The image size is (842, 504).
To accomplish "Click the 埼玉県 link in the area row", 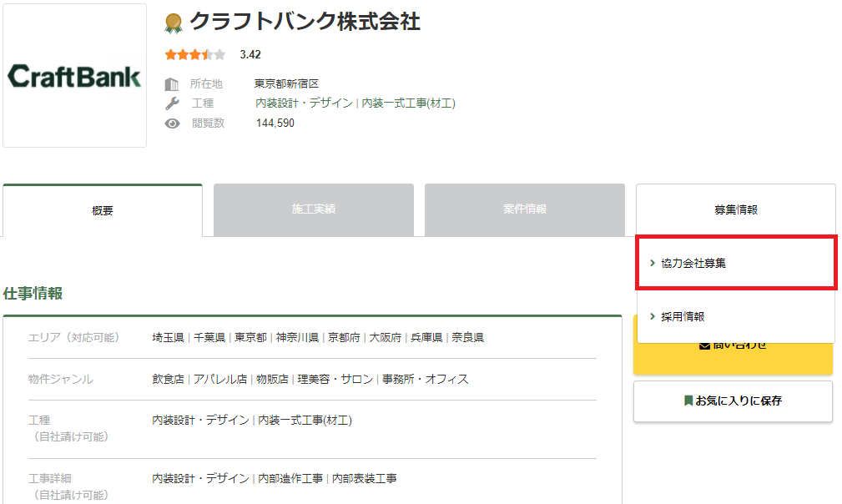I will click(168, 337).
